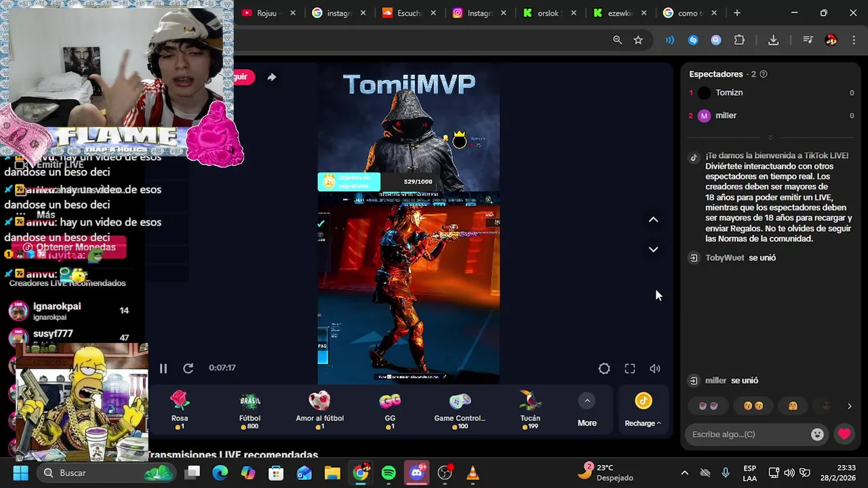Open emoji picker in chat input
868x488 pixels.
click(817, 434)
